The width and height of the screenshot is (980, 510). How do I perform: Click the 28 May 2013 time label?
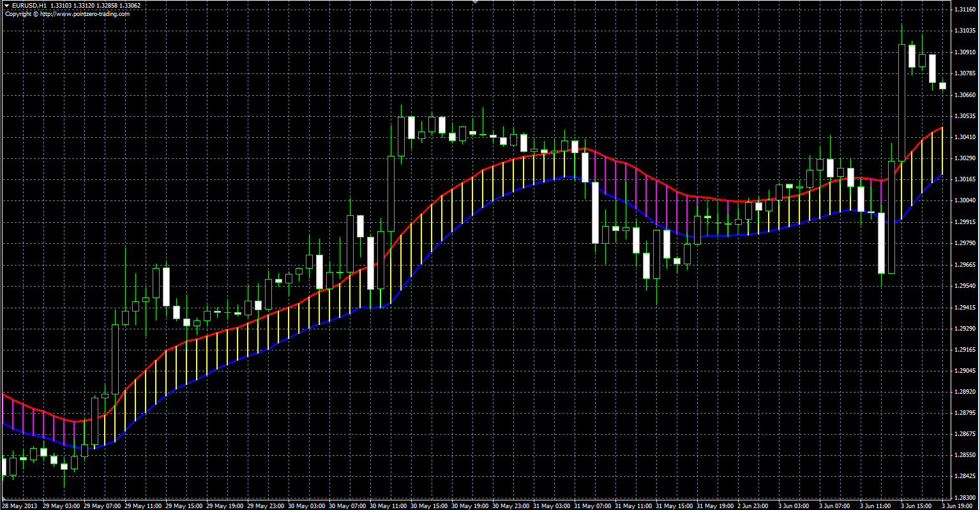(19, 506)
